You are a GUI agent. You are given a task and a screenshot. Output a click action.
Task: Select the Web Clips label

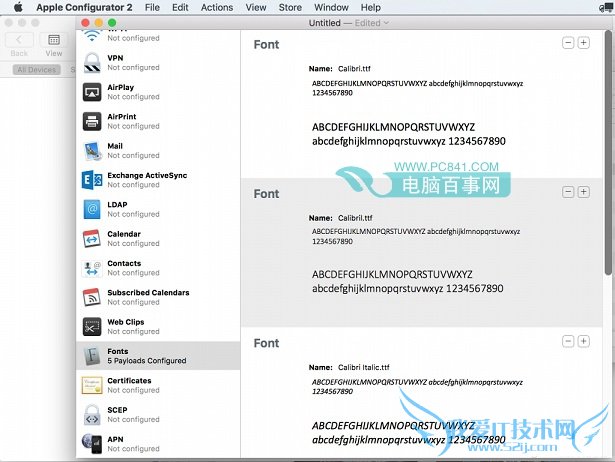(x=126, y=322)
